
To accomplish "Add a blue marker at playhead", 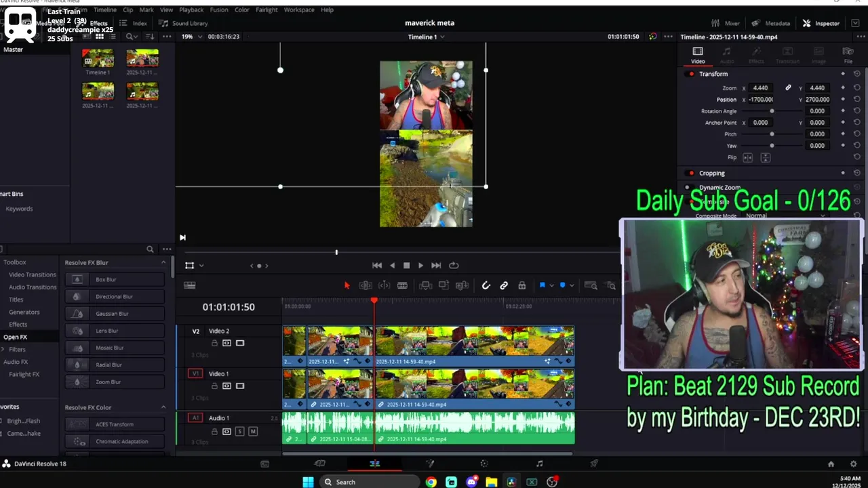I will (x=562, y=285).
